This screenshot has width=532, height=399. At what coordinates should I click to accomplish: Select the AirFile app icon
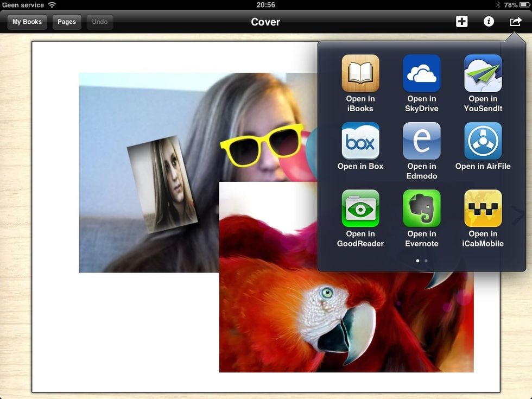[x=483, y=141]
